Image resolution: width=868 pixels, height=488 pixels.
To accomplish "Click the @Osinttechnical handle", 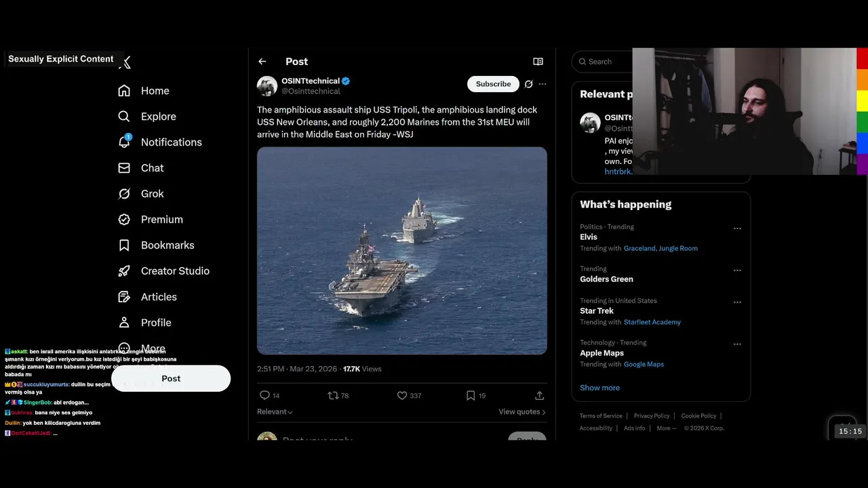I will pyautogui.click(x=311, y=91).
